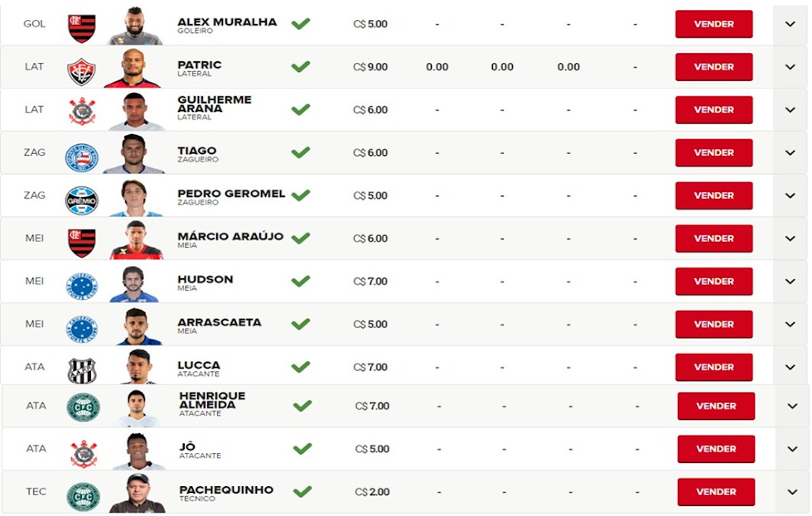Click the Vitória crest next to Patric
Screen dimensions: 812x516
[82, 71]
